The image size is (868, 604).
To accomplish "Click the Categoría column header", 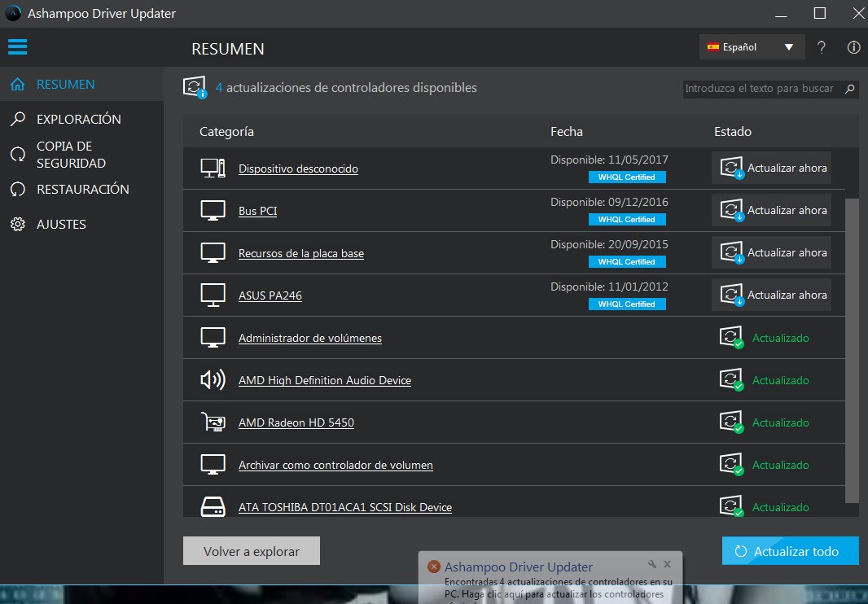I will [x=226, y=132].
